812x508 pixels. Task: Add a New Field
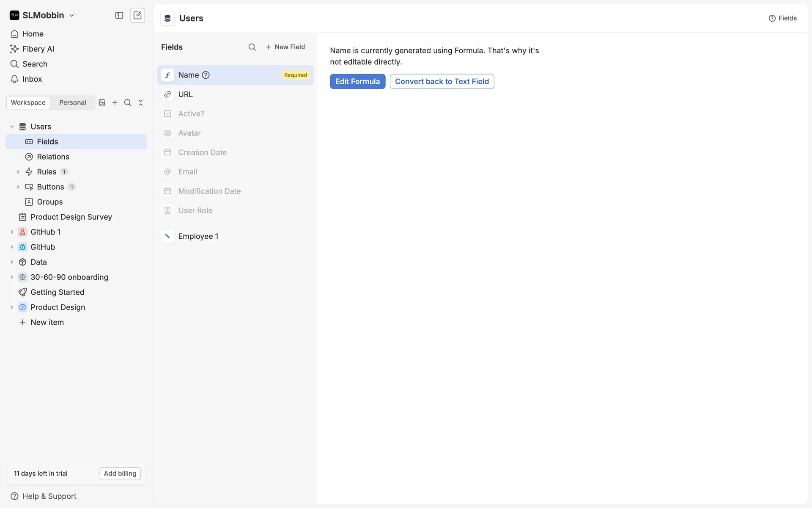[x=285, y=47]
